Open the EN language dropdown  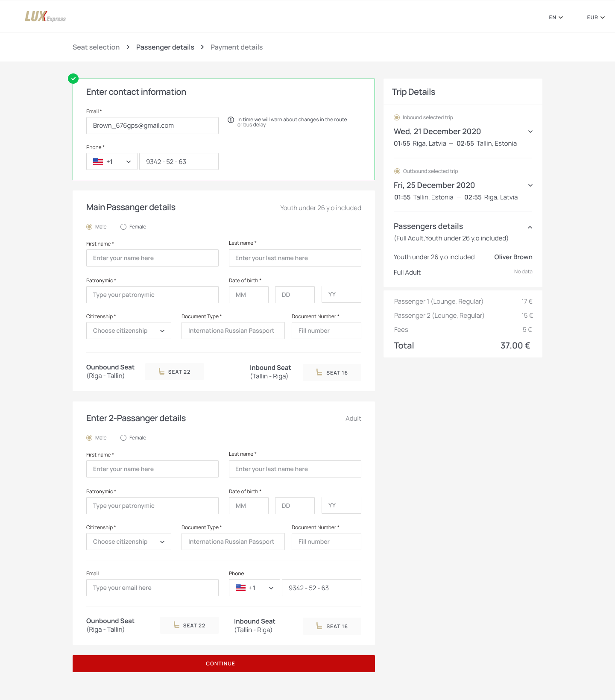(x=556, y=18)
